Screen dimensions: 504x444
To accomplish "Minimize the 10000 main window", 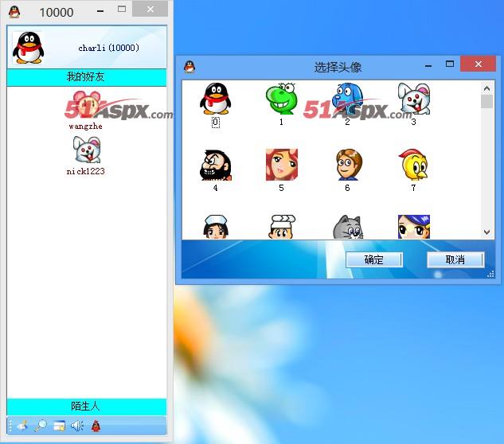I will (100, 10).
